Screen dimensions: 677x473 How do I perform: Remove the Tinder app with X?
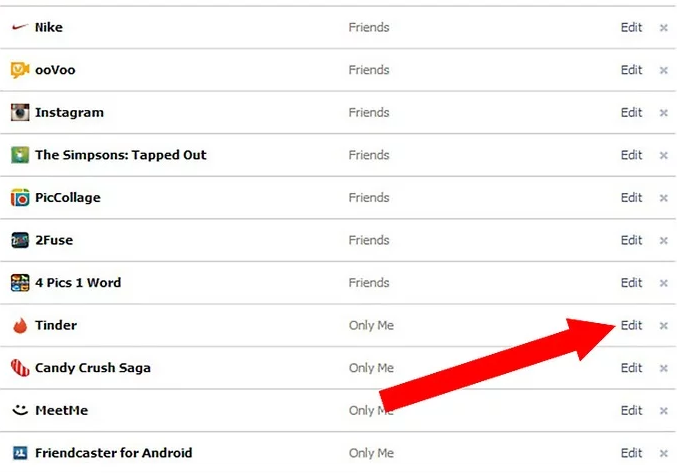tap(663, 326)
